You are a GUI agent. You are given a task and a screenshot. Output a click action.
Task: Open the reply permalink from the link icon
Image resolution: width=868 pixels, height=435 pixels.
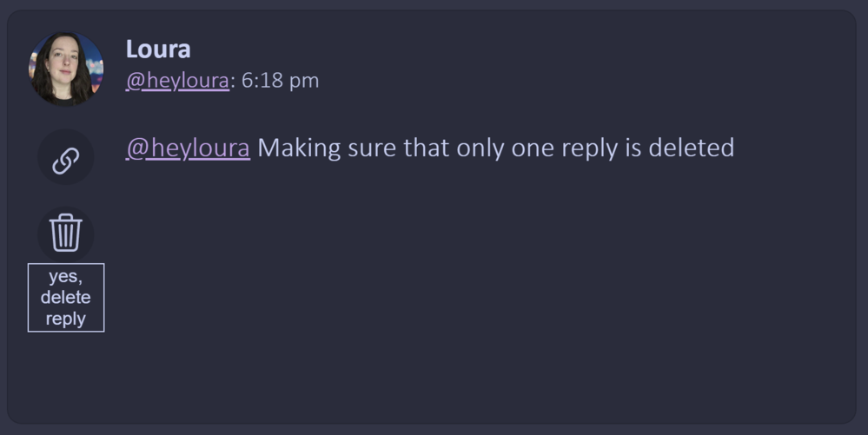(x=66, y=159)
